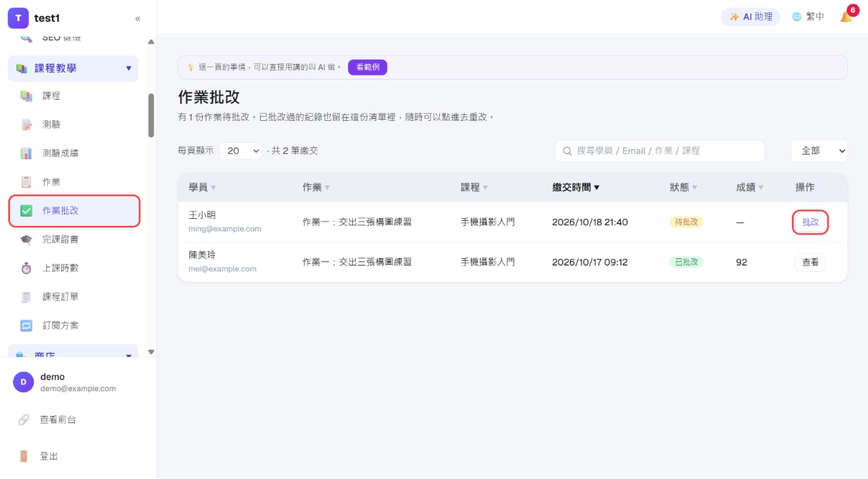Collapse the sidebar with the double-chevron icon
Viewport: 868px width, 479px height.
[137, 18]
